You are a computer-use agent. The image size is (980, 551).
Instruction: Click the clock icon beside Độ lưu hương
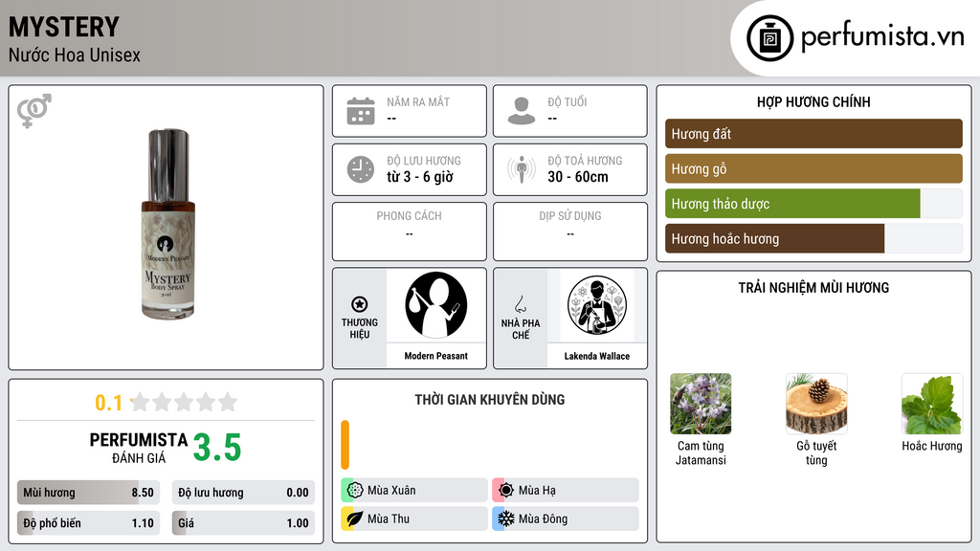point(361,169)
